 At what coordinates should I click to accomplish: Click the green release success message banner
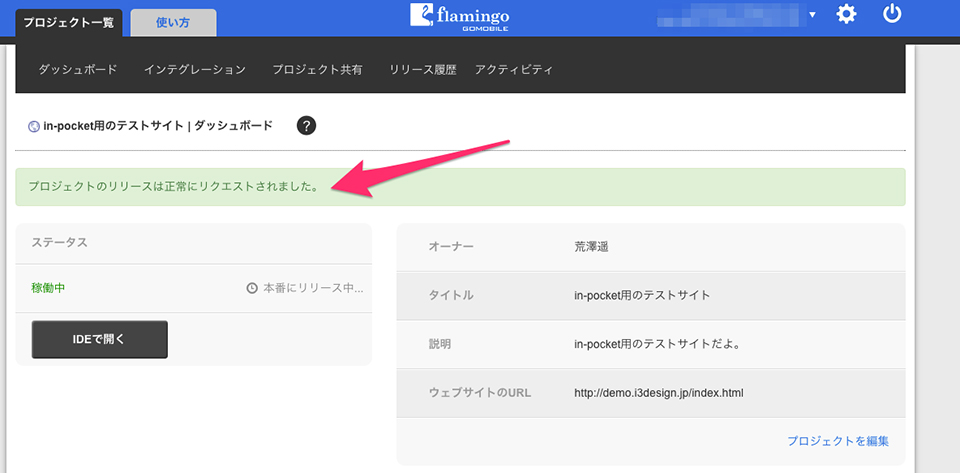coord(460,187)
